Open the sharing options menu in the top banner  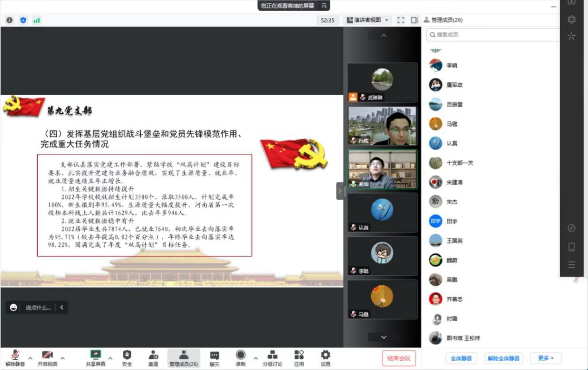pyautogui.click(x=324, y=6)
